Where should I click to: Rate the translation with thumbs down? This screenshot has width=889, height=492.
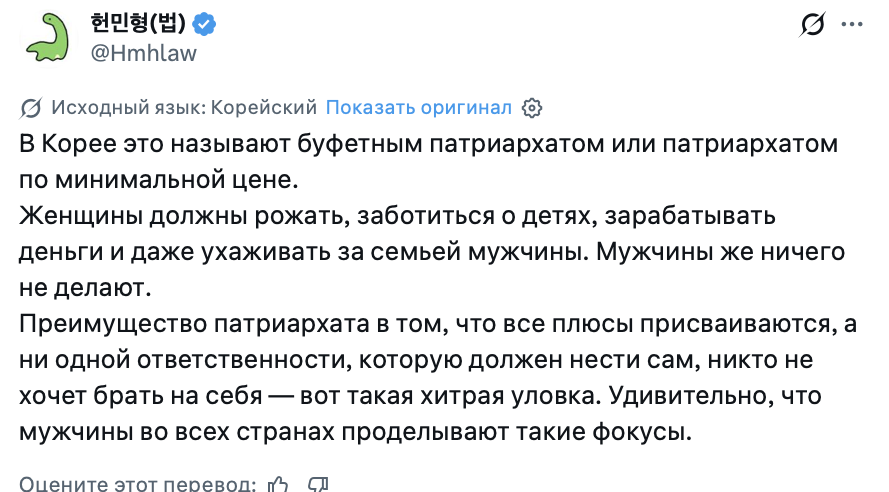coord(318,484)
